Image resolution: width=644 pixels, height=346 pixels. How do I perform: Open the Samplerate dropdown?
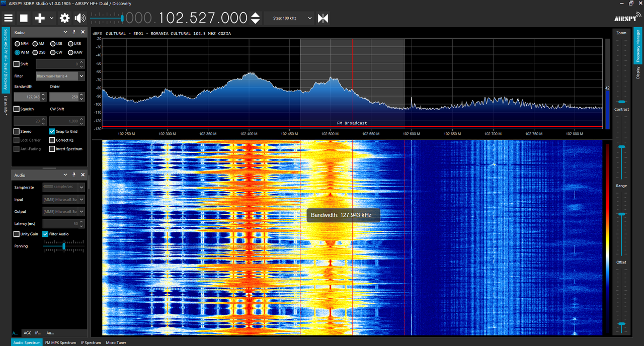coord(64,187)
